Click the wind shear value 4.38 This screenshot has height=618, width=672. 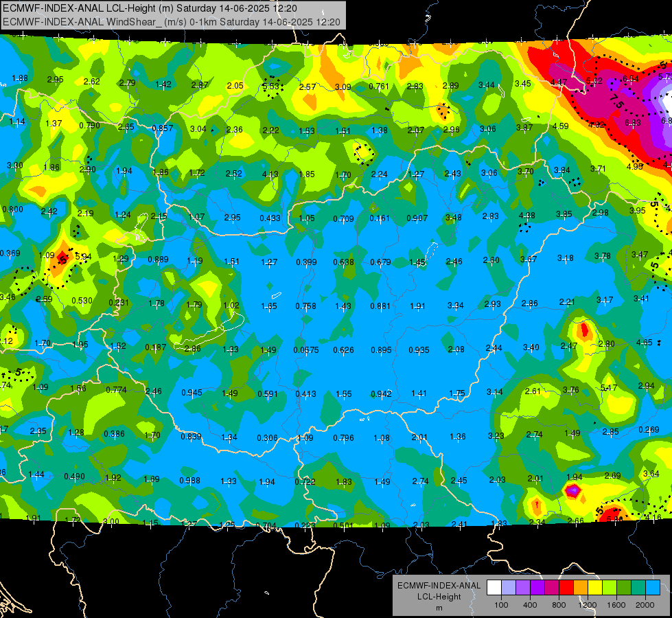(526, 216)
